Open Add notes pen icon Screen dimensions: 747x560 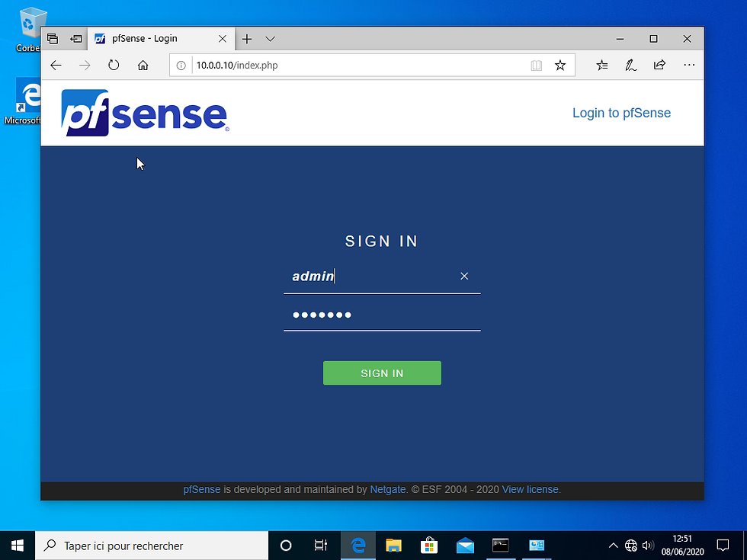(x=631, y=66)
